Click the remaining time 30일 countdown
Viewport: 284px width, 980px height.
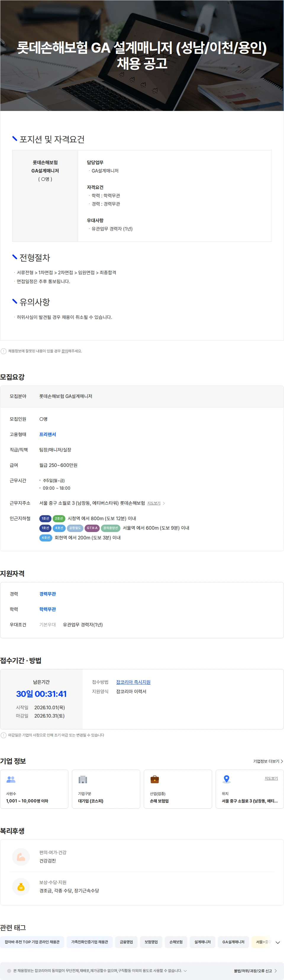[41, 694]
